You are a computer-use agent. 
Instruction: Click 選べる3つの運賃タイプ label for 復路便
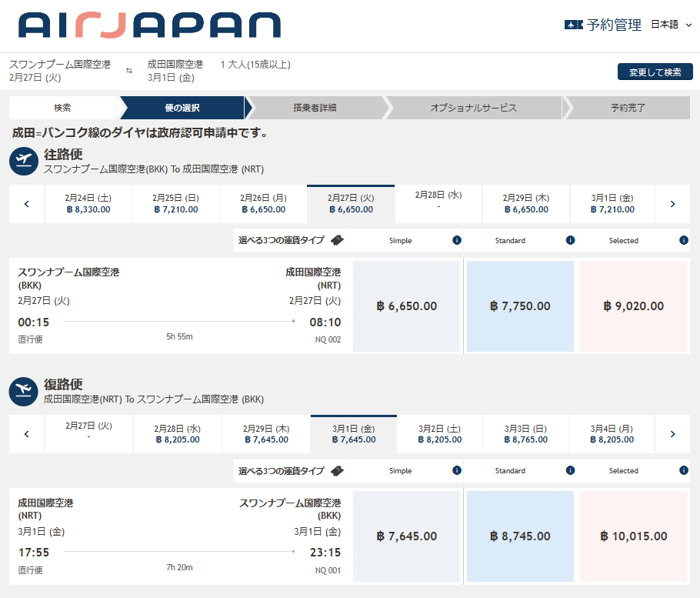(282, 471)
